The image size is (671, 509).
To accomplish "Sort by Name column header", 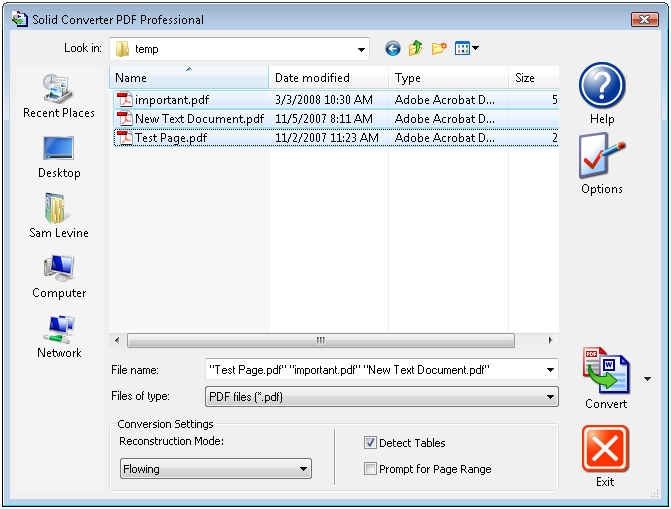I will coord(189,77).
